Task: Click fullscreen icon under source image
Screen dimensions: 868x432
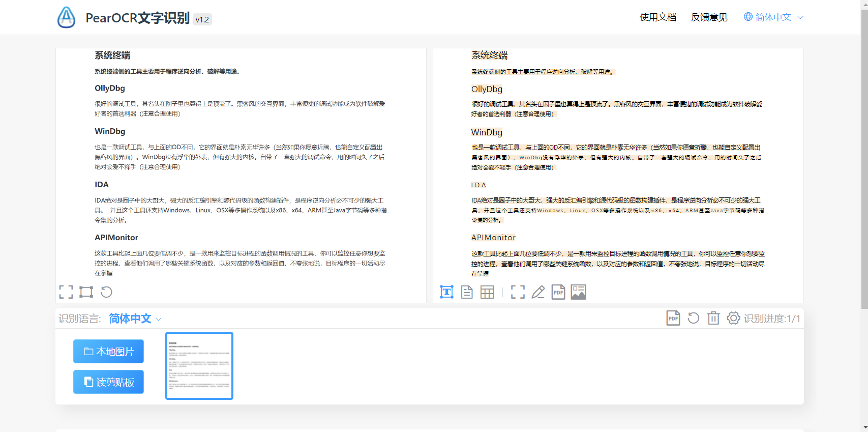Action: pos(66,292)
